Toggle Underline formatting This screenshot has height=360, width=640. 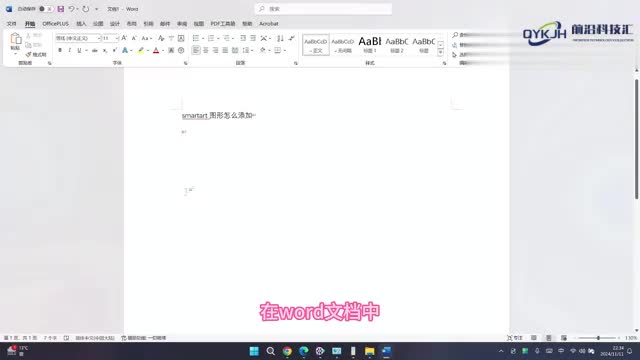[x=79, y=50]
